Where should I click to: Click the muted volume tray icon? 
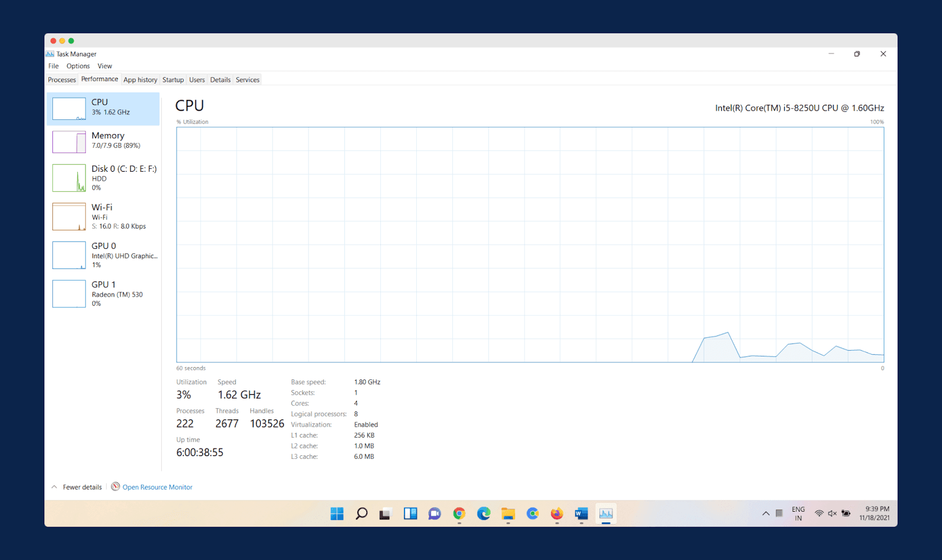tap(832, 514)
